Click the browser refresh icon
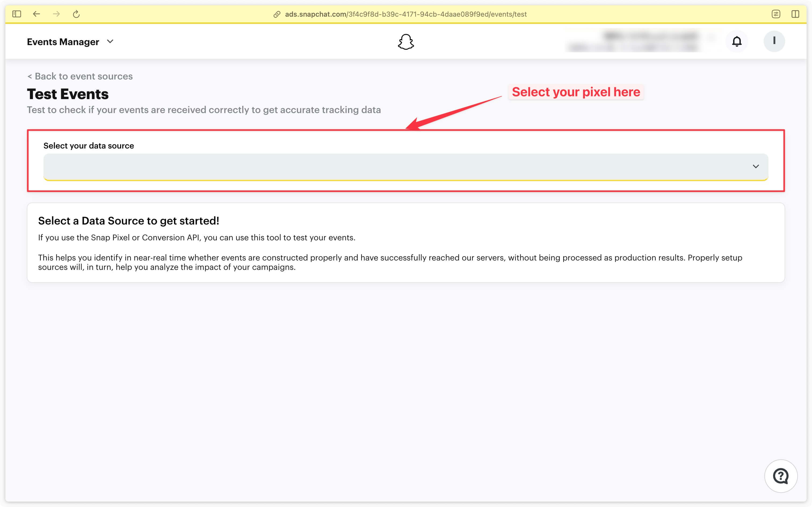Viewport: 812px width, 507px height. [77, 13]
